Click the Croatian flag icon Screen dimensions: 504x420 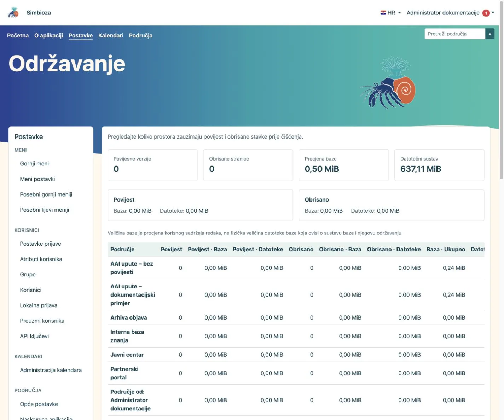[383, 13]
